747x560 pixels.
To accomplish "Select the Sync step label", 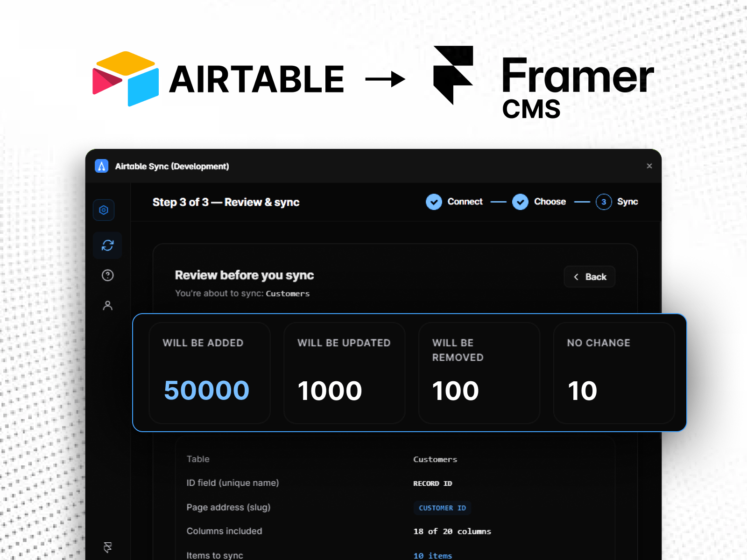I will tap(627, 202).
